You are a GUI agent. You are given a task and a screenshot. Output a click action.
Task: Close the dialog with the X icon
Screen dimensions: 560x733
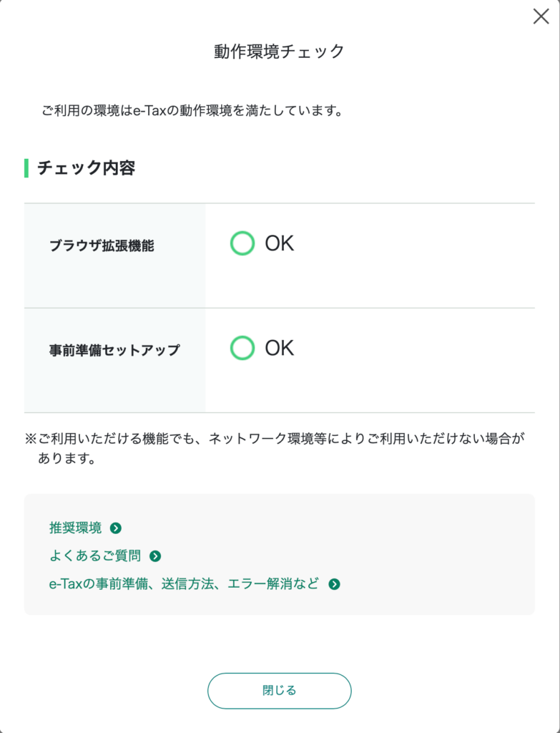541,16
